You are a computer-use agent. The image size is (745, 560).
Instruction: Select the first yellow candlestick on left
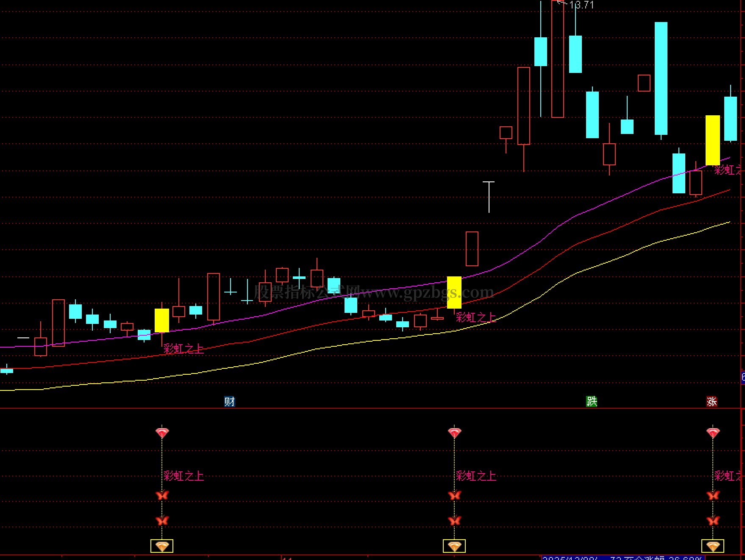(162, 320)
